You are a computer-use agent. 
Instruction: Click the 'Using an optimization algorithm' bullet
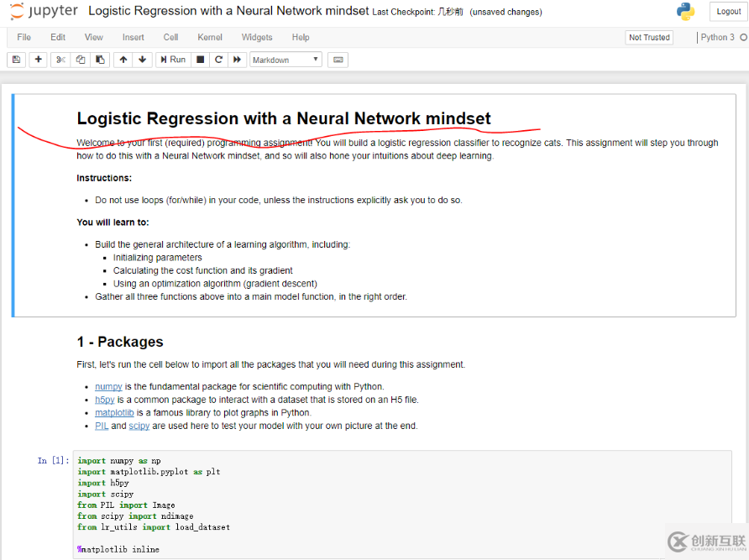coord(215,283)
